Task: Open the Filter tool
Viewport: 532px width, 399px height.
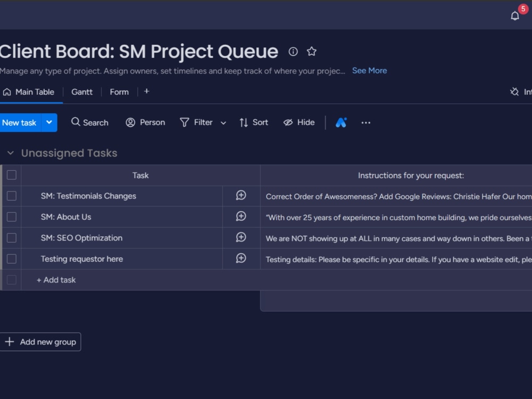Action: (196, 122)
